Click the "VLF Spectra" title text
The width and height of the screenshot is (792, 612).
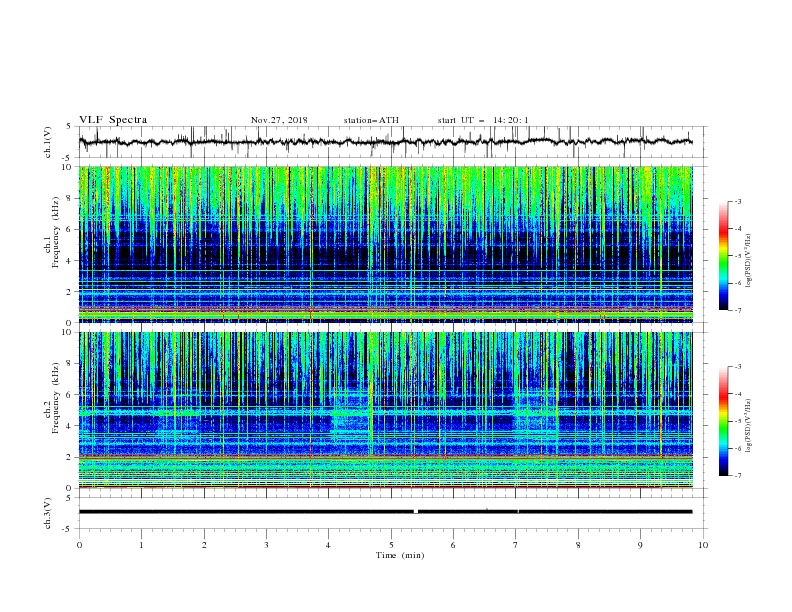[113, 120]
